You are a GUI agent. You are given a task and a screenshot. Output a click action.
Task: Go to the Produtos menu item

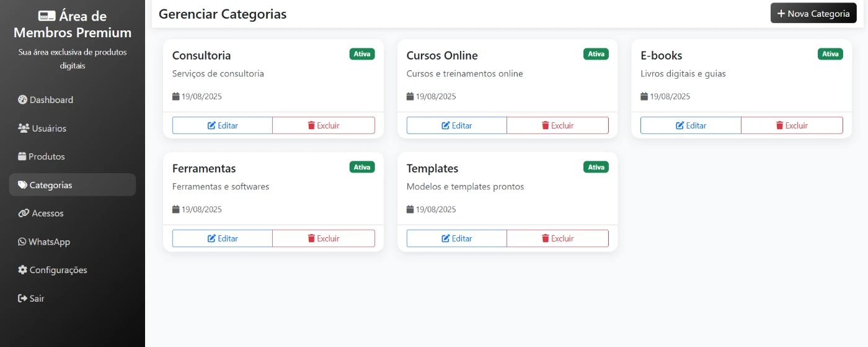click(46, 156)
